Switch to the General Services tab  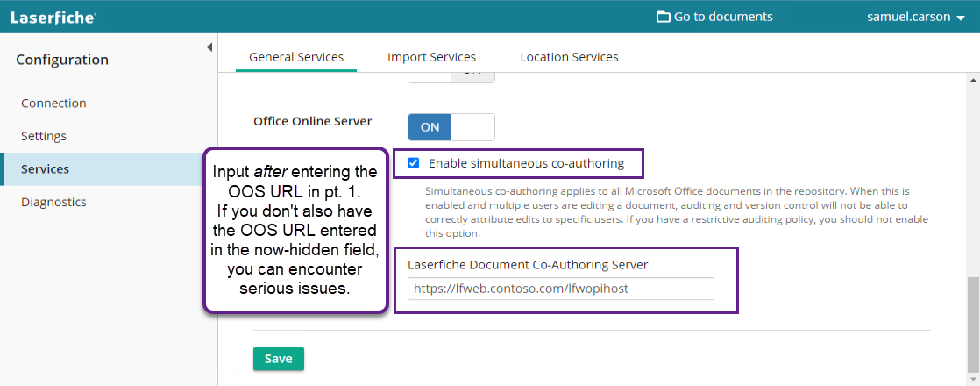[296, 57]
